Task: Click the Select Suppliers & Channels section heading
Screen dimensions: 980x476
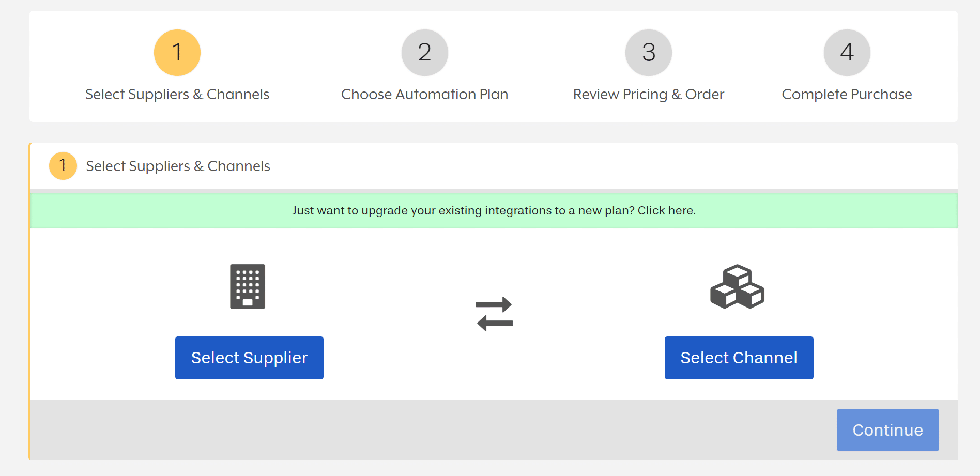Action: [x=178, y=166]
